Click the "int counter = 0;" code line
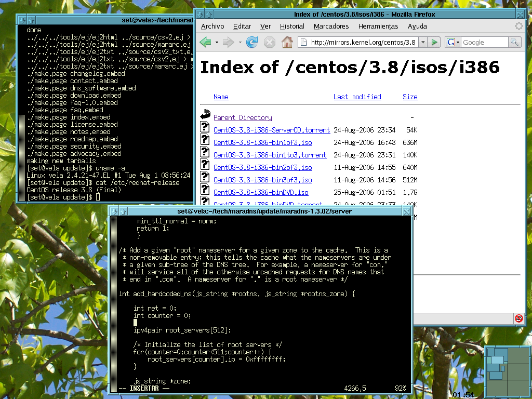The height and width of the screenshot is (399, 532). 162,315
